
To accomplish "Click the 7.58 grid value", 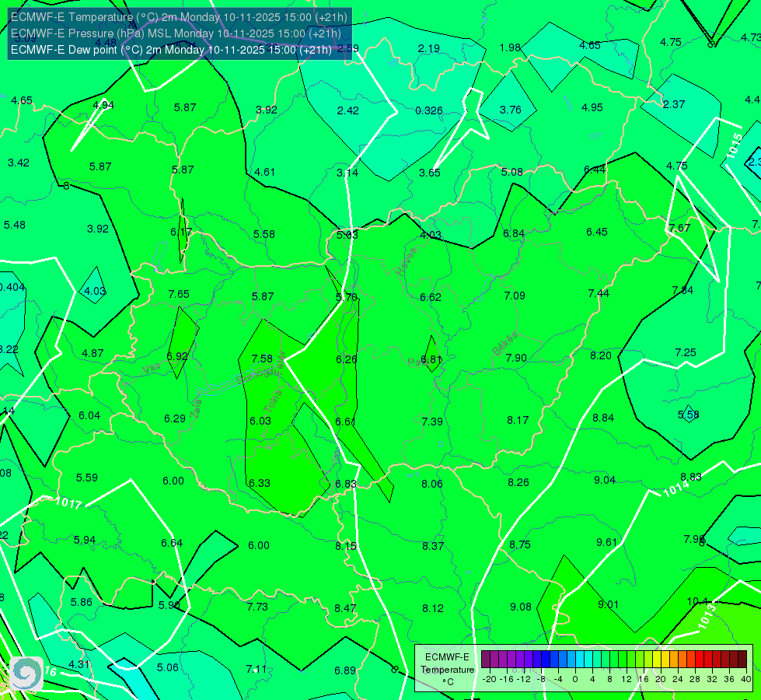I will click(x=262, y=359).
